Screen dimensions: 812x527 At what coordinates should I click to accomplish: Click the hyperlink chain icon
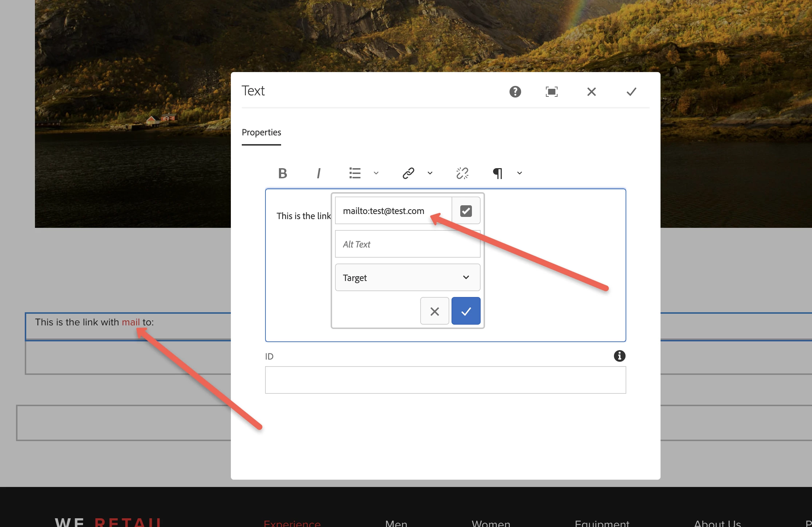tap(408, 173)
